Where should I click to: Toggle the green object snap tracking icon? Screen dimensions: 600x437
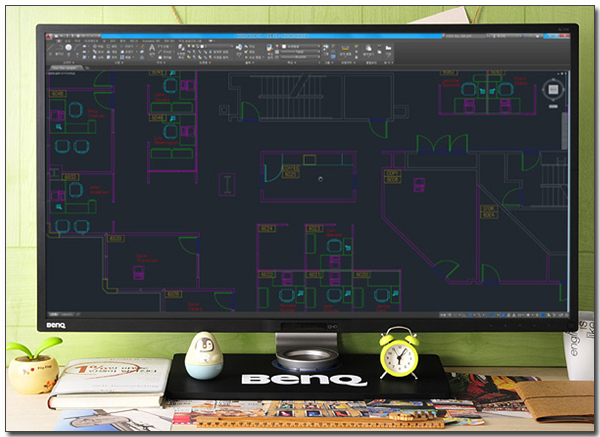tap(493, 315)
